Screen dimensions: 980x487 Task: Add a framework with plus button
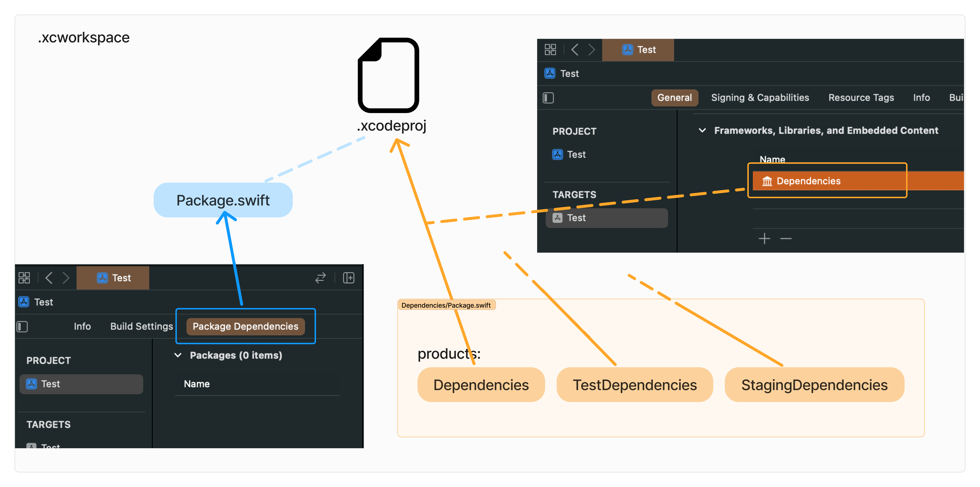click(x=764, y=239)
